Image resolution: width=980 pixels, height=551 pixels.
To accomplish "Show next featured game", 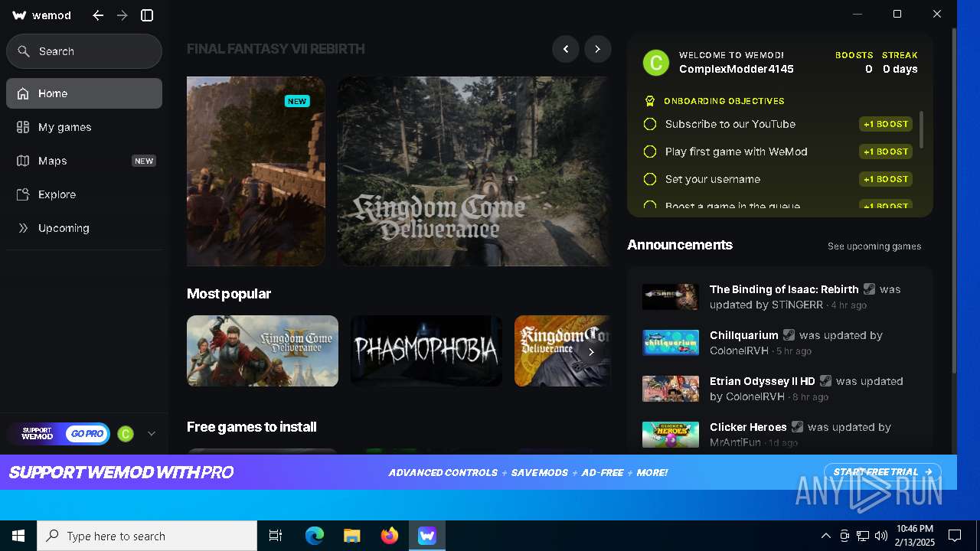I will pos(598,49).
